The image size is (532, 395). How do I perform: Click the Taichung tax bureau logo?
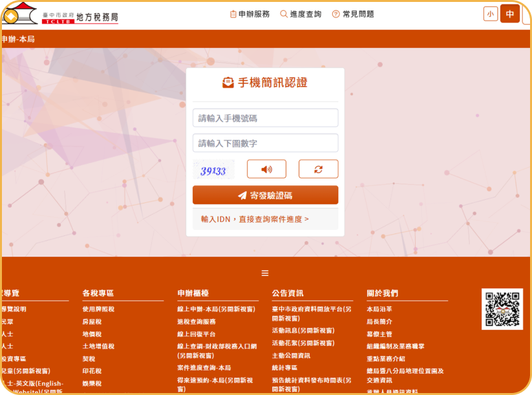point(60,16)
